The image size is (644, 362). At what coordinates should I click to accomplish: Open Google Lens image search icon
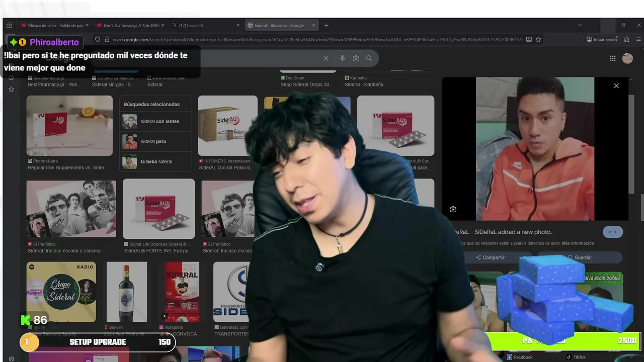[356, 58]
